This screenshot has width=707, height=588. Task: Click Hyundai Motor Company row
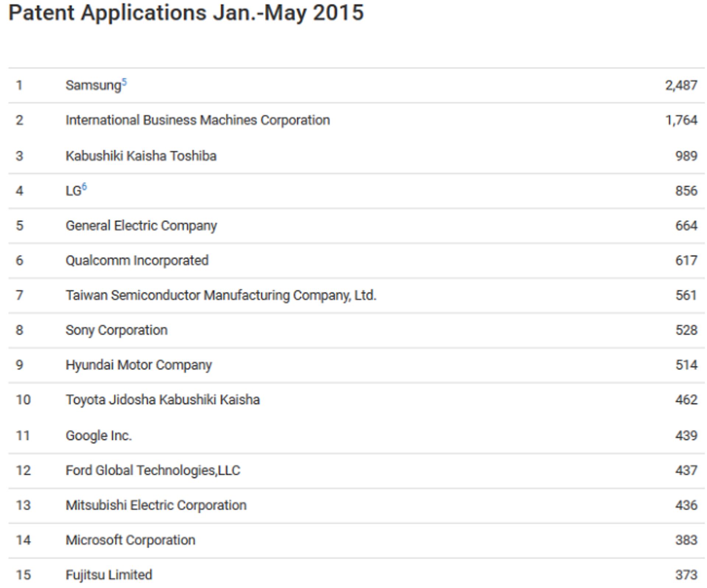tap(138, 365)
